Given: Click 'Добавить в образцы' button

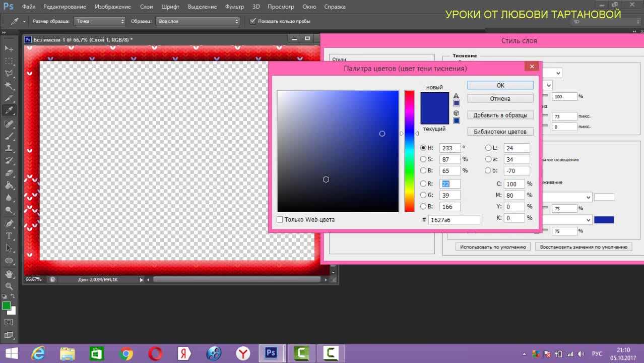Looking at the screenshot, I should click(500, 115).
